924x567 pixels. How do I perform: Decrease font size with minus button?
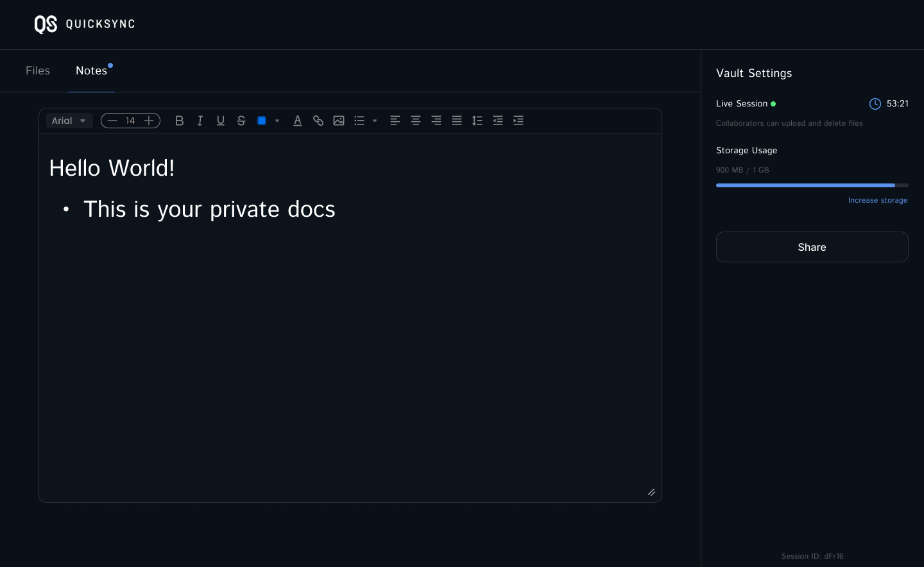[x=112, y=121]
